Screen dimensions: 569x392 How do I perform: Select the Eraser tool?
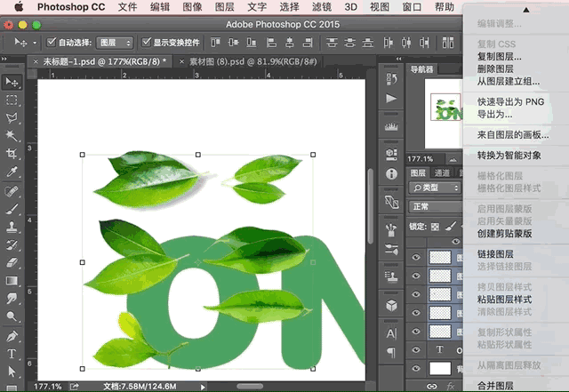tap(12, 262)
